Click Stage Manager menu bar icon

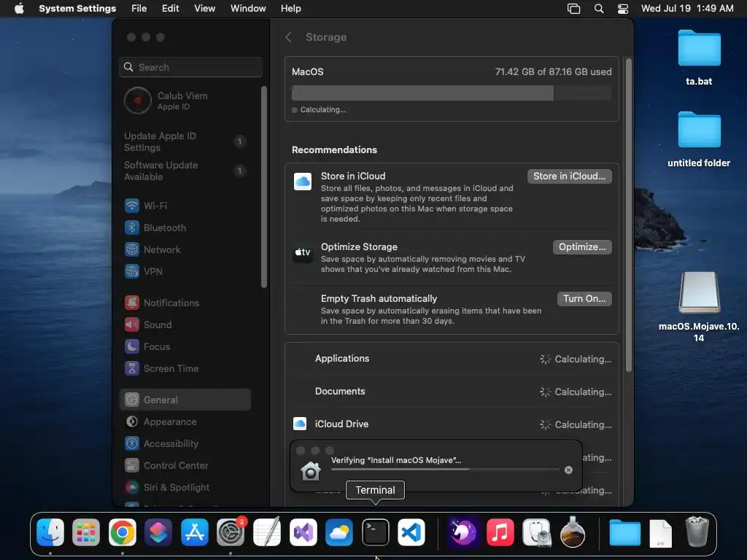click(573, 9)
